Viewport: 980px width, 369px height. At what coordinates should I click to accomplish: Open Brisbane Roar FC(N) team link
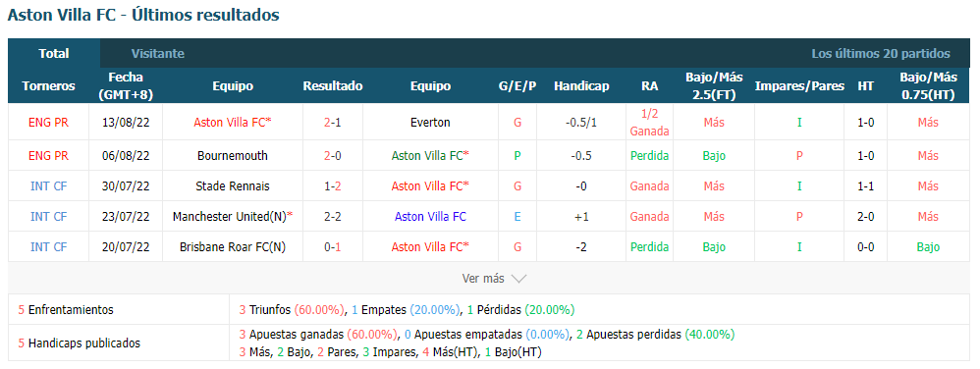pos(232,247)
